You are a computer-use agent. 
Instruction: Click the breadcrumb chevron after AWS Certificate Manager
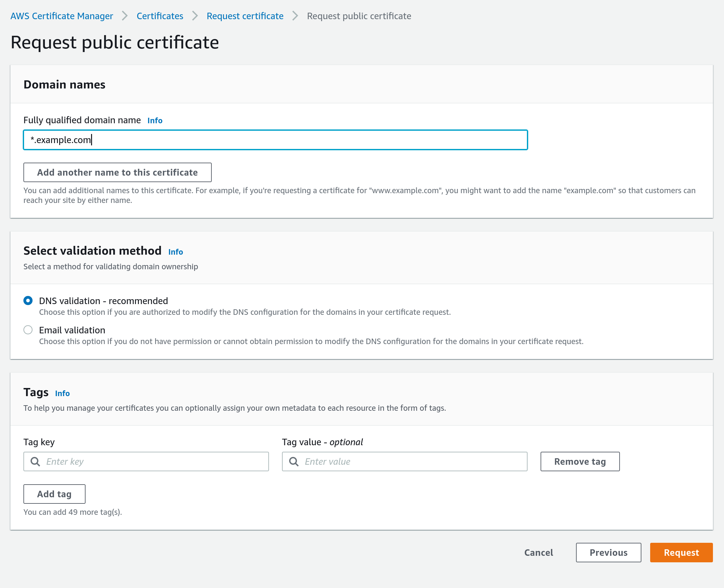[x=125, y=16]
